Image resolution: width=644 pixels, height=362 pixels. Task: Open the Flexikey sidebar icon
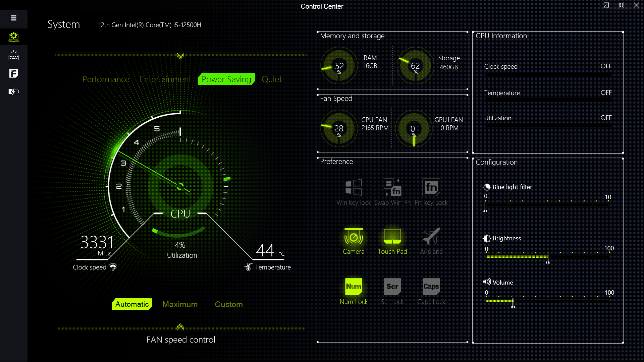14,73
